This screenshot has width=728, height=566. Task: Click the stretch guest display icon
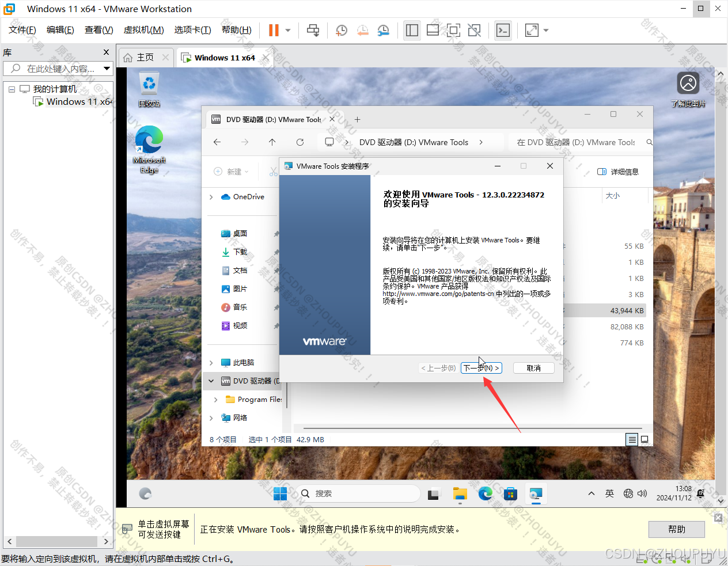(532, 30)
